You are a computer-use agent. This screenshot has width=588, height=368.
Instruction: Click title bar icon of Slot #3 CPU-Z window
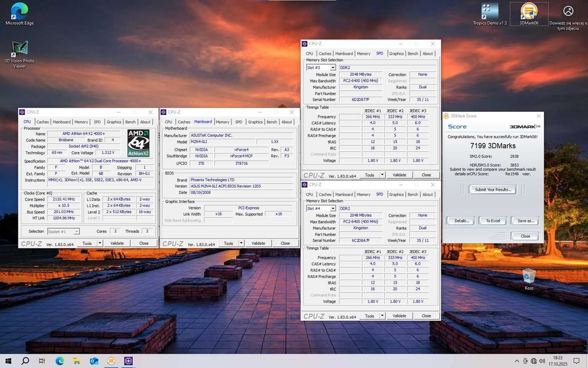click(305, 44)
